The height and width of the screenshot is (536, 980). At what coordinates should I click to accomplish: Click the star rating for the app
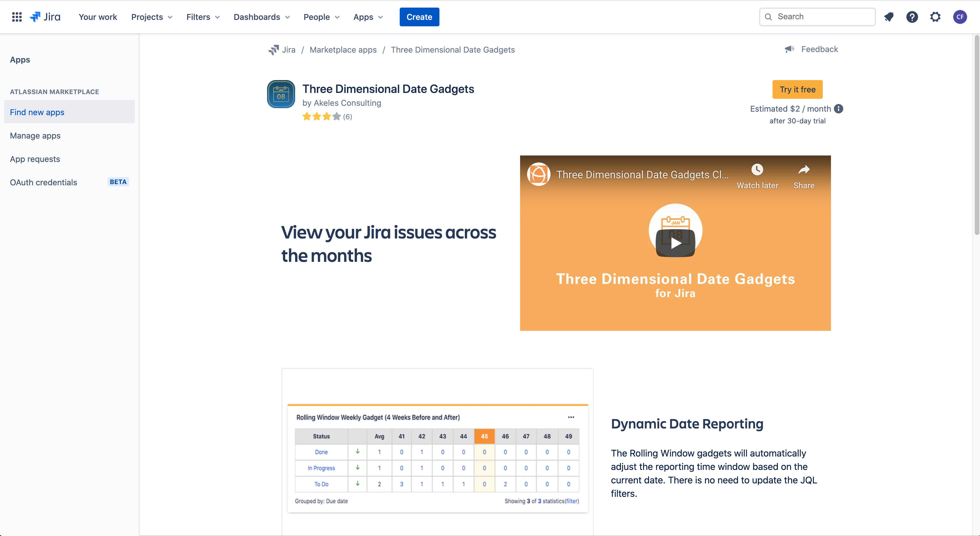(321, 117)
